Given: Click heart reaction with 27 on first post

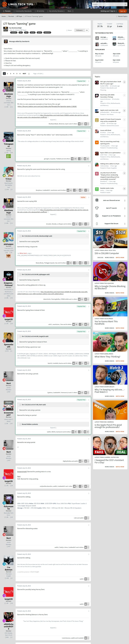Looking at the screenshot, I should 81,124.
